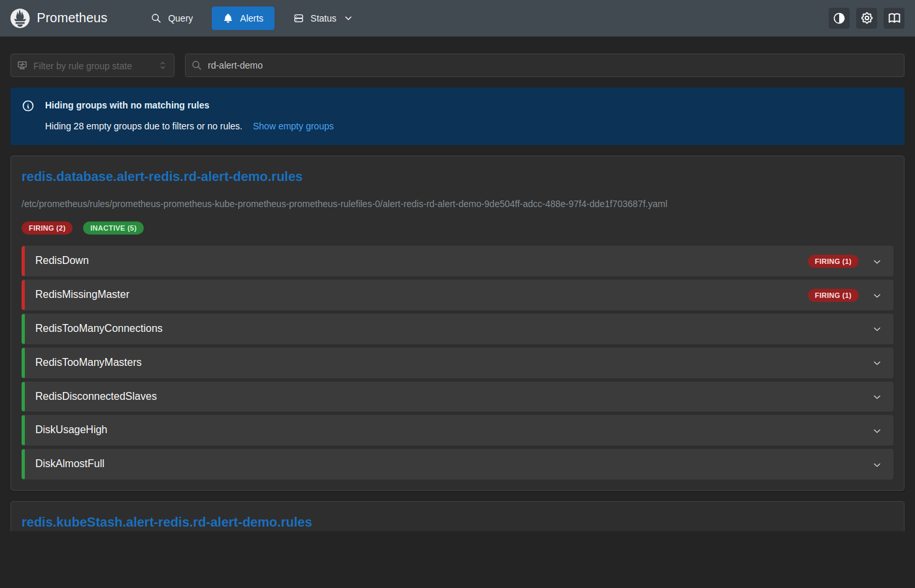Expand the RedisMissingMaster rule chevron
The width and height of the screenshot is (915, 588).
click(877, 295)
